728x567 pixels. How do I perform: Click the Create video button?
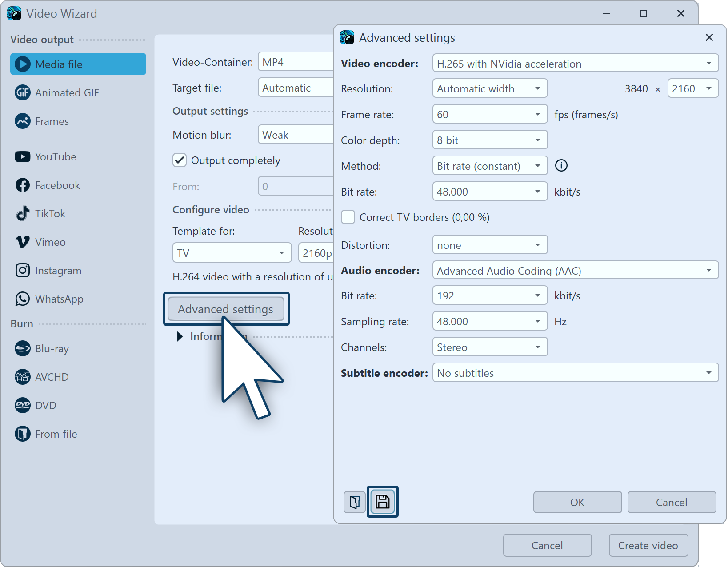click(648, 545)
